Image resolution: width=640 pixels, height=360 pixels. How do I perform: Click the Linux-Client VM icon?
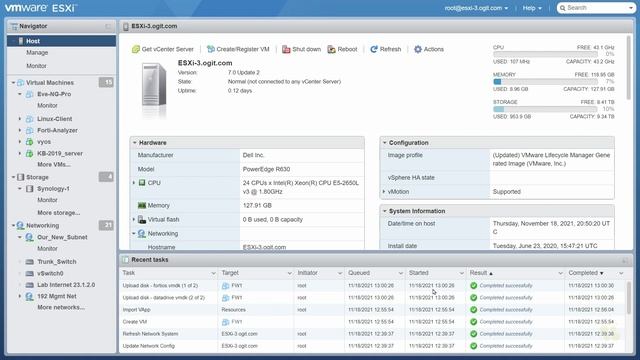29,119
